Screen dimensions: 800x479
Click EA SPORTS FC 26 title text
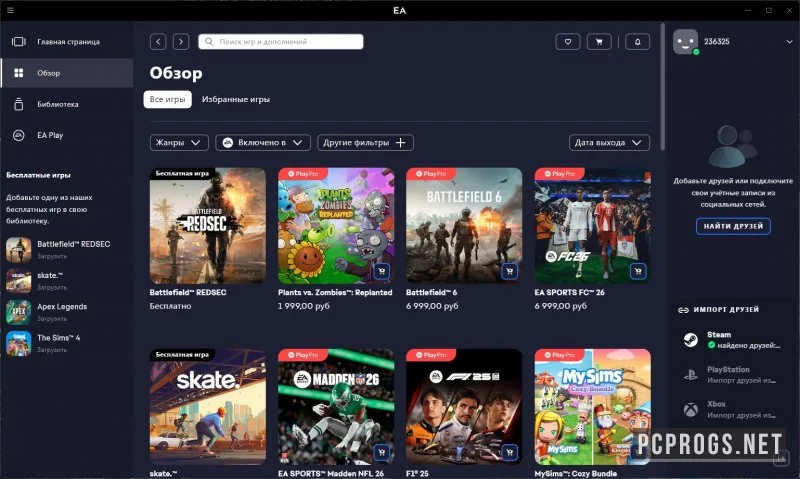point(569,292)
